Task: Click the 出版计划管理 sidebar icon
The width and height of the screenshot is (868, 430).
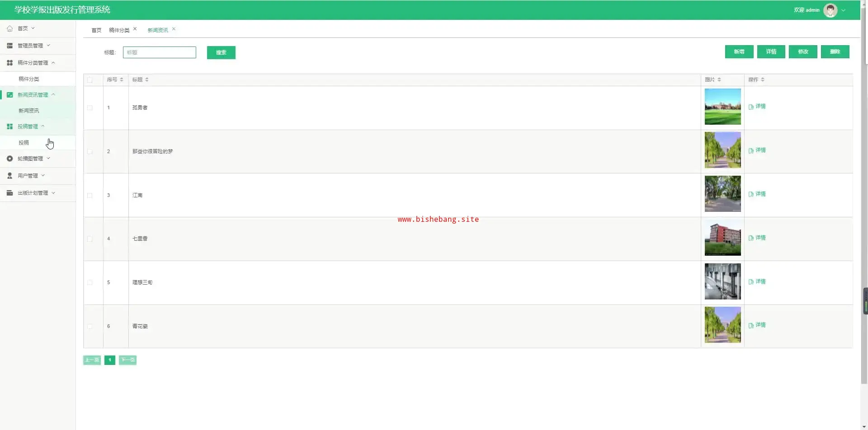Action: pyautogui.click(x=9, y=193)
